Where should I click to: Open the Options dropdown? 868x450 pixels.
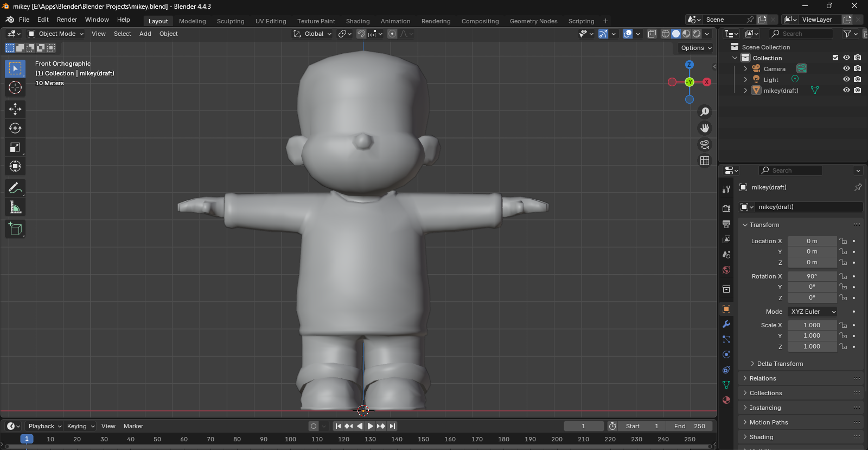coord(696,48)
